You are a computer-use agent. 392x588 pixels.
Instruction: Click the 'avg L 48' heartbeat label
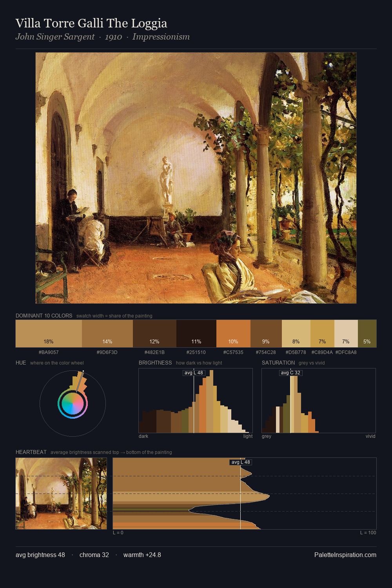(x=241, y=462)
